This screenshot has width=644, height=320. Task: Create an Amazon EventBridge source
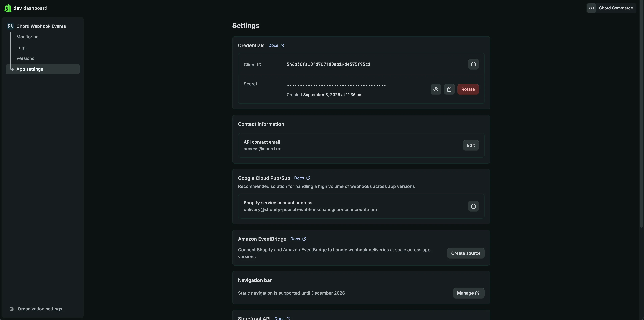pyautogui.click(x=465, y=253)
